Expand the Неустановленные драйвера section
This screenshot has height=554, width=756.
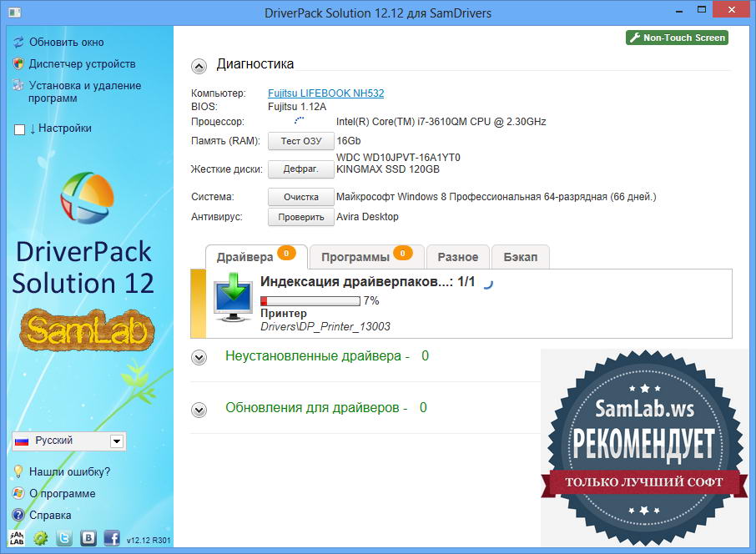tap(199, 357)
